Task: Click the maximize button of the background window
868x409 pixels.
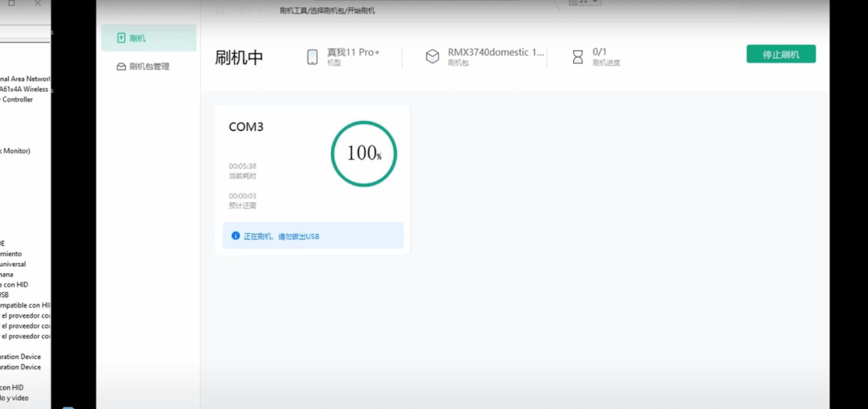Action: (x=11, y=3)
